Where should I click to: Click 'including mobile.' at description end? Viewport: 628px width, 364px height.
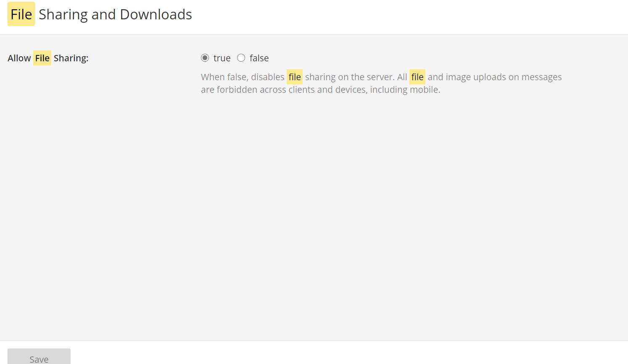[x=405, y=90]
